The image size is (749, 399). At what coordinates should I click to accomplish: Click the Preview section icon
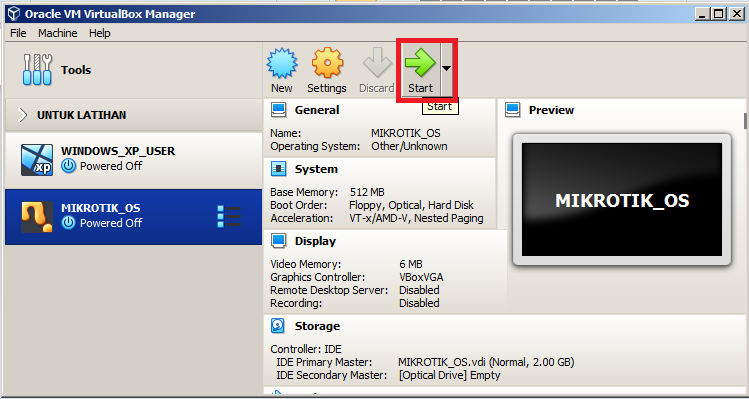(513, 110)
